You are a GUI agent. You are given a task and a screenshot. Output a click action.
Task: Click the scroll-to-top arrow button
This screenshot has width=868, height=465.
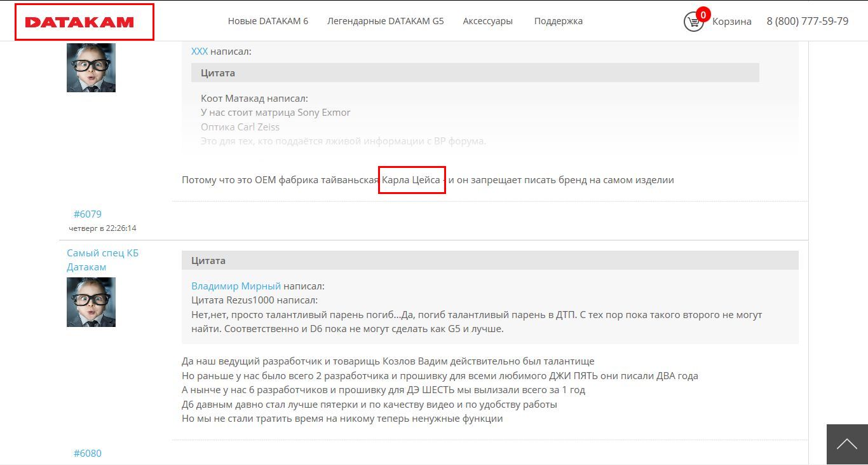pos(846,444)
